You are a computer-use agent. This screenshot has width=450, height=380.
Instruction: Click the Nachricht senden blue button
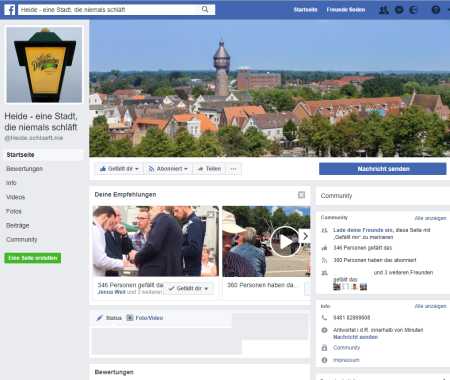[383, 169]
